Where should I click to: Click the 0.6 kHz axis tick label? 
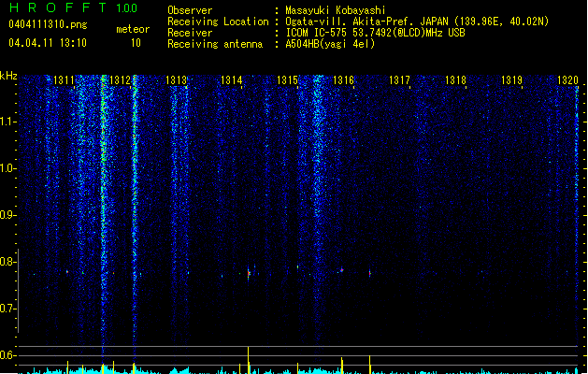click(7, 355)
